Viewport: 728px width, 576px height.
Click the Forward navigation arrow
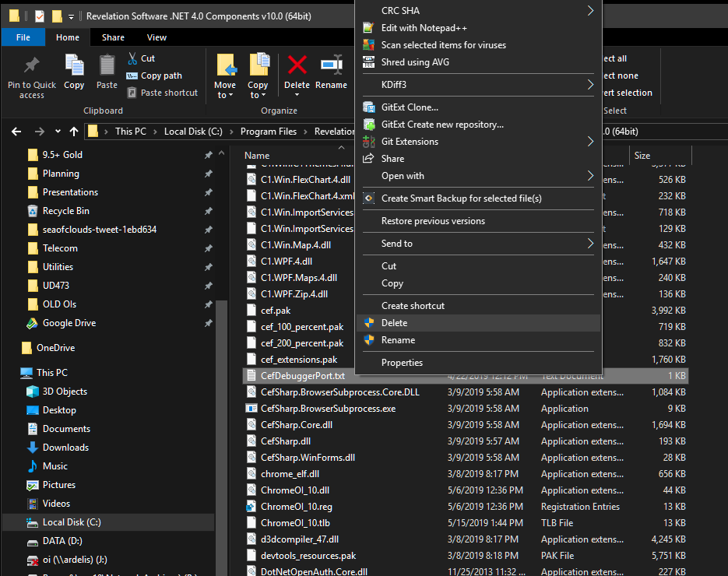40,132
